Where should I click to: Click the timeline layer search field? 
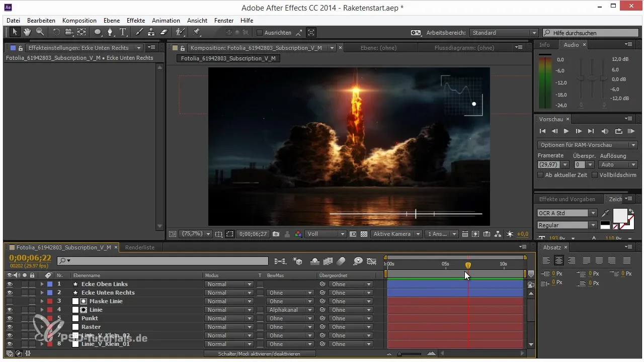[x=163, y=261]
